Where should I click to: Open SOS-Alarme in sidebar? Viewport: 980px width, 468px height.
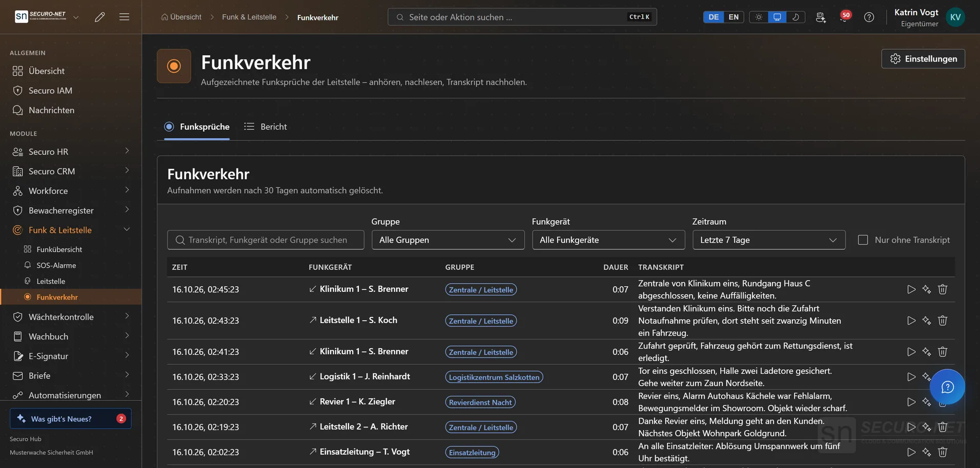click(x=56, y=265)
